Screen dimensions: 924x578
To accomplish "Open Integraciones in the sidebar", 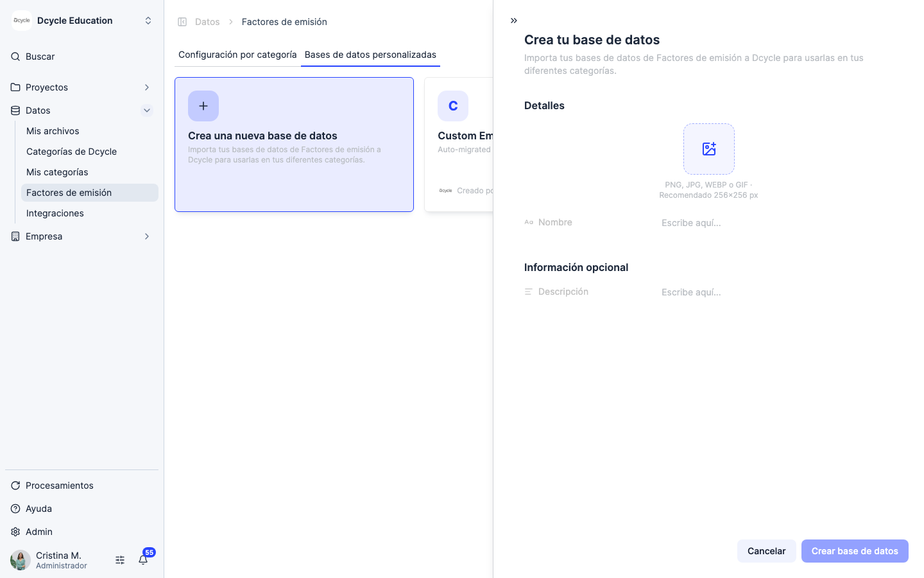I will [90, 213].
